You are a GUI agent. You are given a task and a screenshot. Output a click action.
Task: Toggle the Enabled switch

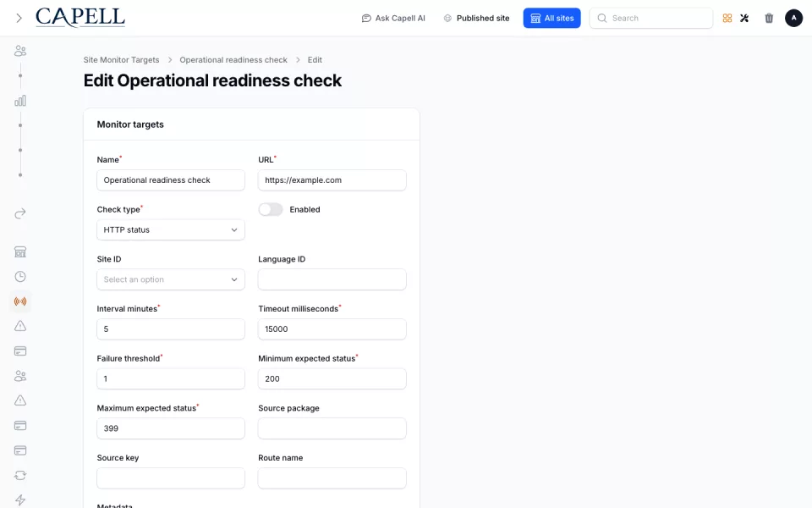click(271, 209)
